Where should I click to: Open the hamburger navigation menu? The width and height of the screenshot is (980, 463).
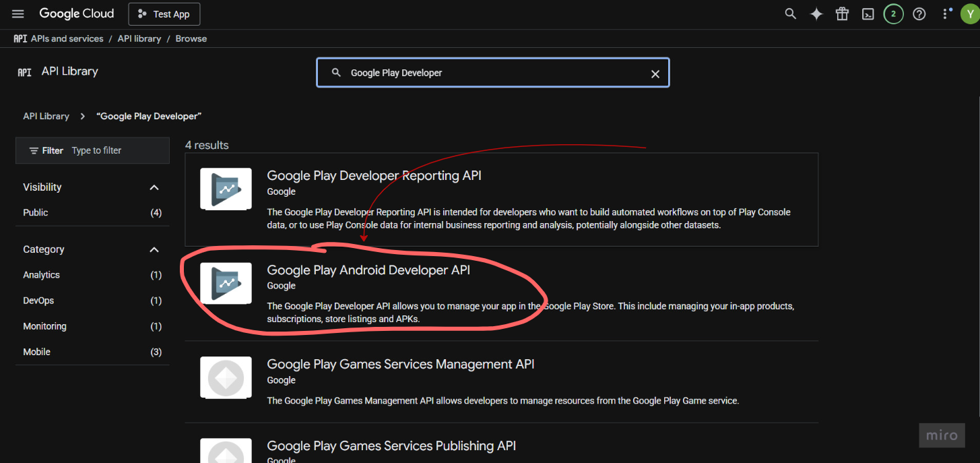click(18, 13)
